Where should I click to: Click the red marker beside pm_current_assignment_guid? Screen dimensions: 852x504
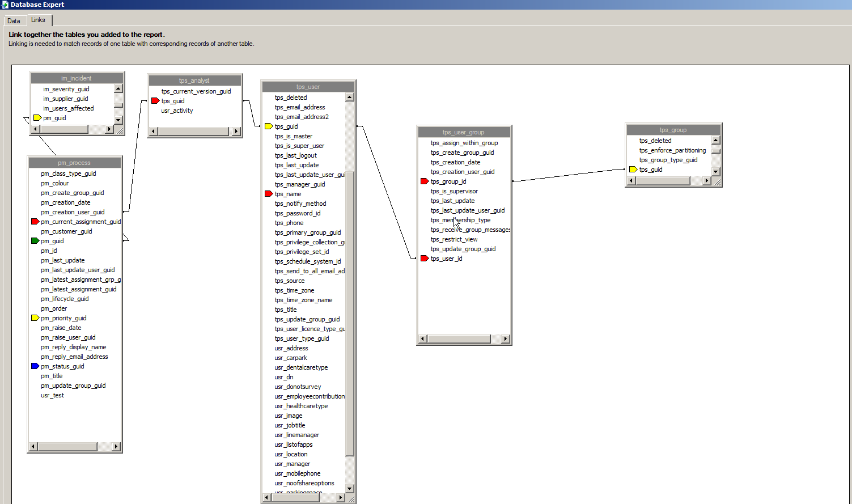tap(35, 222)
